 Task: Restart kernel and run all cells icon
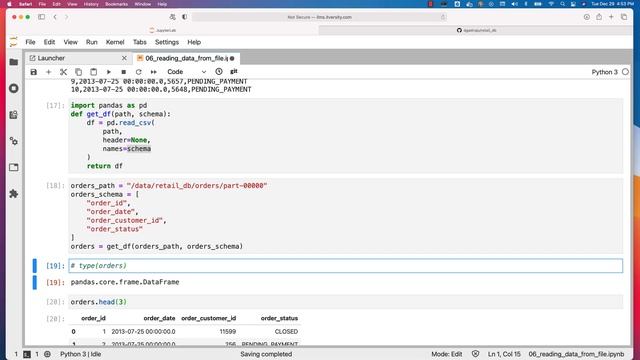pos(153,72)
